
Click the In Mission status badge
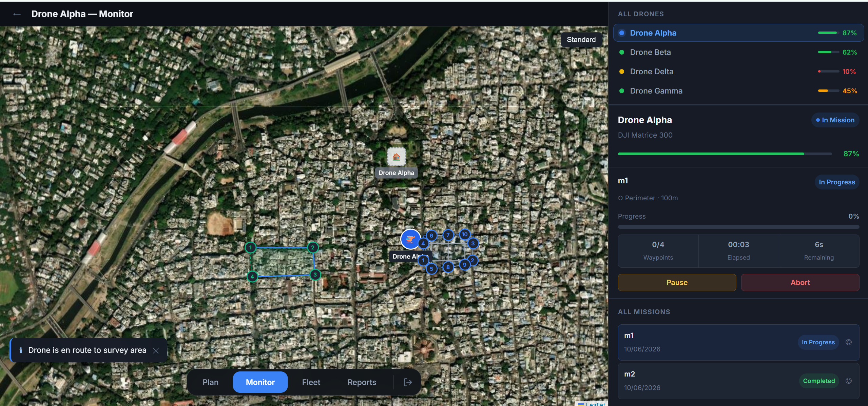[x=835, y=120]
